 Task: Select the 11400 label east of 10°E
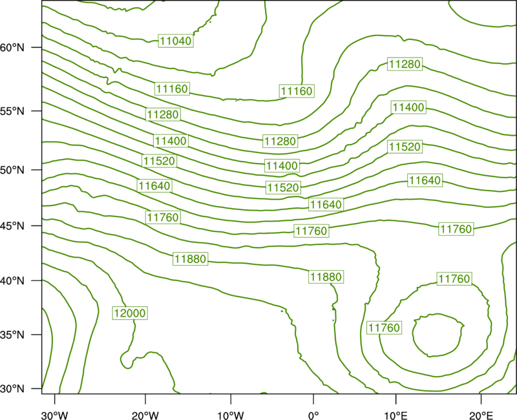pyautogui.click(x=408, y=107)
